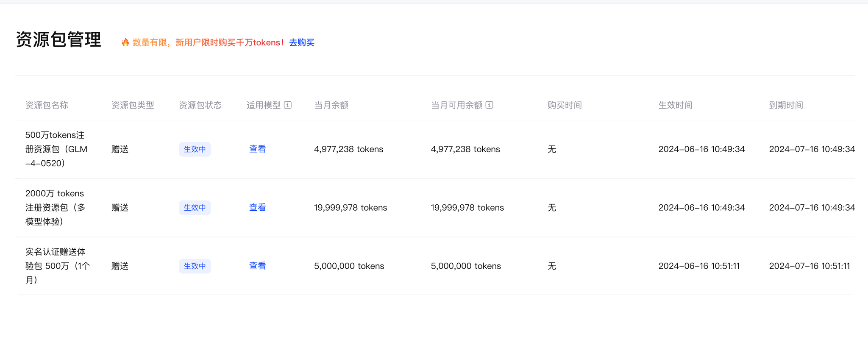
Task: Click expiry time 2024-07-16 10:49:34 in 2000万 tokens row
Action: pos(812,208)
